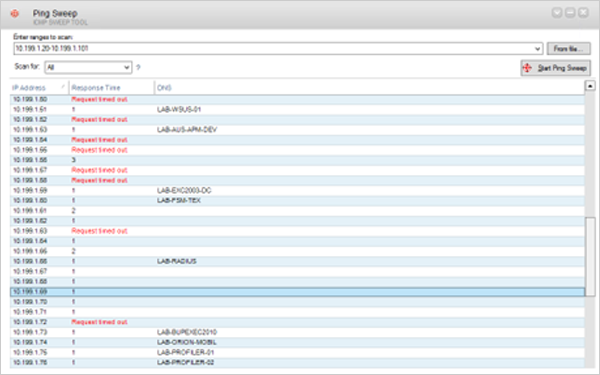This screenshot has height=375, width=600.
Task: Click the vertical scrollbar thumb of results list
Action: tap(590, 256)
